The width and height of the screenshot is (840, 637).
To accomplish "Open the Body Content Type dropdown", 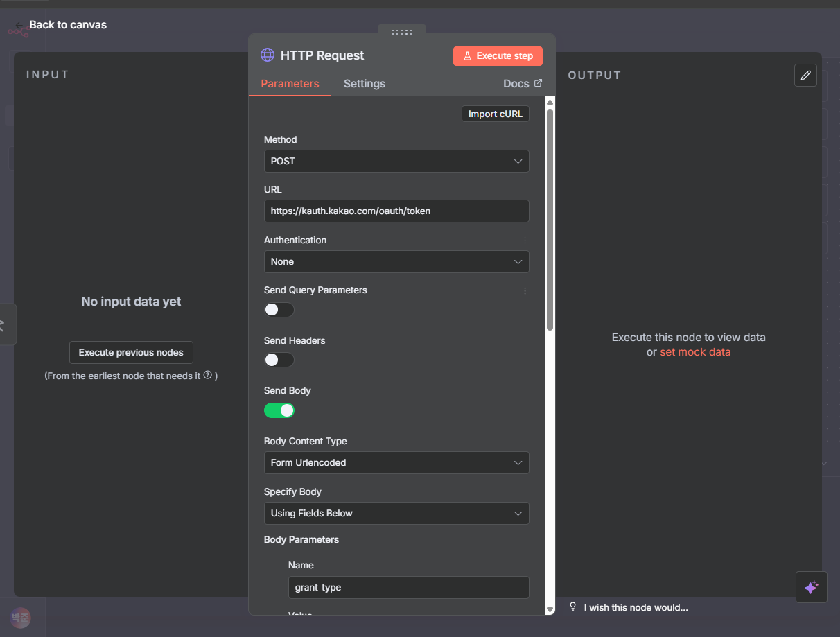I will click(396, 462).
